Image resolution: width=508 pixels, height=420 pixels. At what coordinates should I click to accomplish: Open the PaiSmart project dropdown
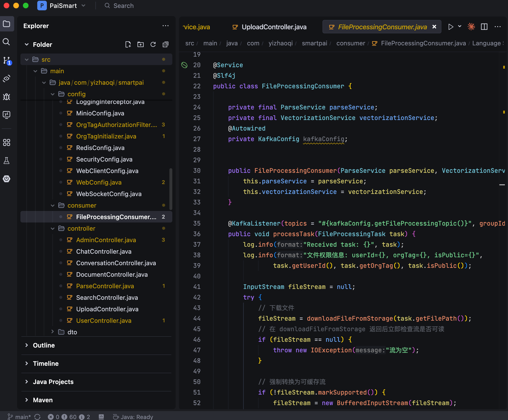coord(63,6)
